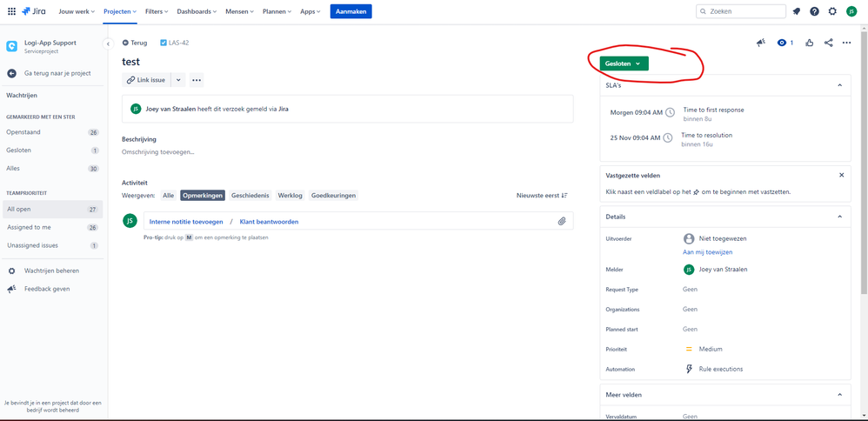Open the JS profile avatar in top bar
The width and height of the screenshot is (868, 421).
tap(851, 11)
